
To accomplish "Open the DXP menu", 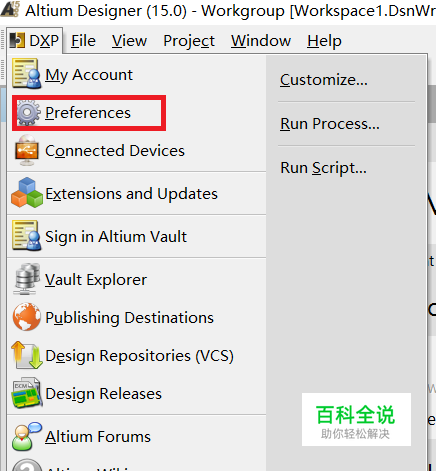I will (x=34, y=41).
